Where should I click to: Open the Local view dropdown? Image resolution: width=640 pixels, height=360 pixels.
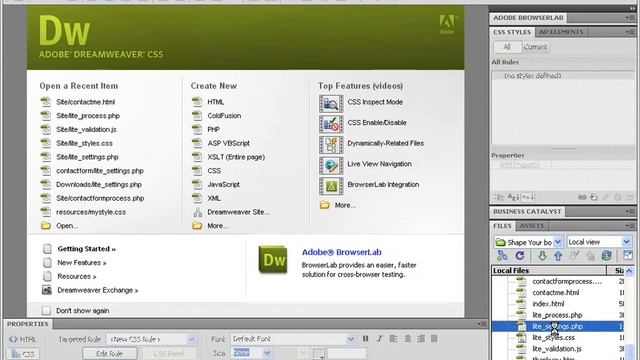pos(627,242)
